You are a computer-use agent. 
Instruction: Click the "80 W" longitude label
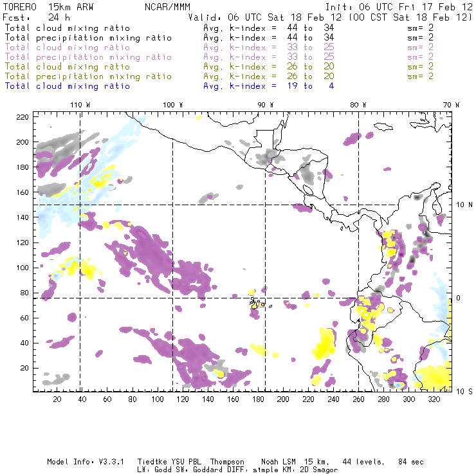(358, 105)
